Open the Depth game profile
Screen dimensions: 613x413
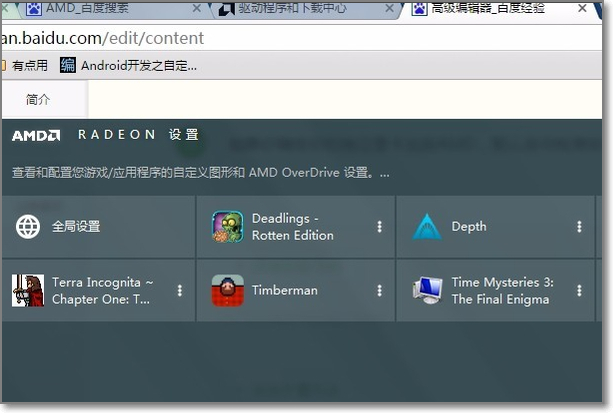[495, 226]
